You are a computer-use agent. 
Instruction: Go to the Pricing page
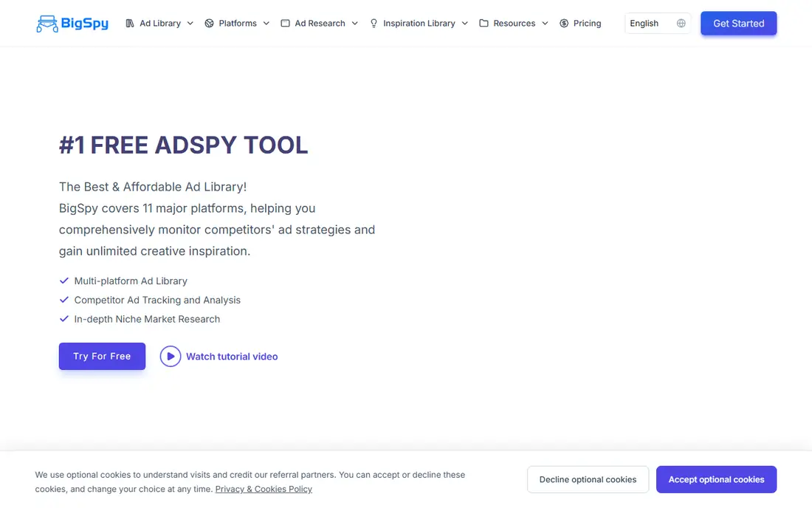point(580,24)
